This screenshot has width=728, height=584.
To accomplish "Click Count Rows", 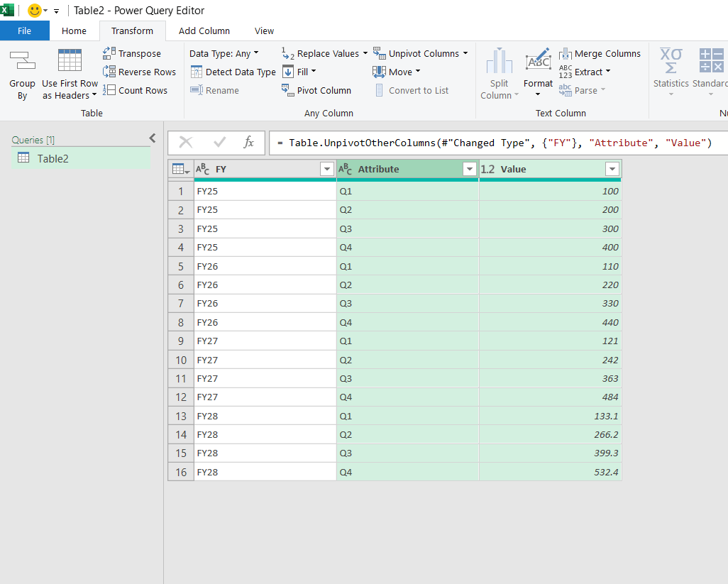I will [135, 91].
